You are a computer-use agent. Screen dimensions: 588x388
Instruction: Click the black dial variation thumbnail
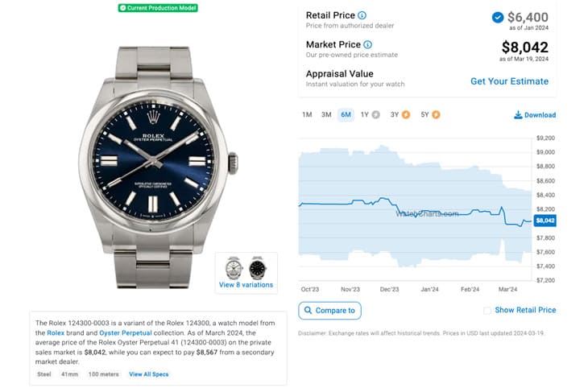click(x=258, y=268)
